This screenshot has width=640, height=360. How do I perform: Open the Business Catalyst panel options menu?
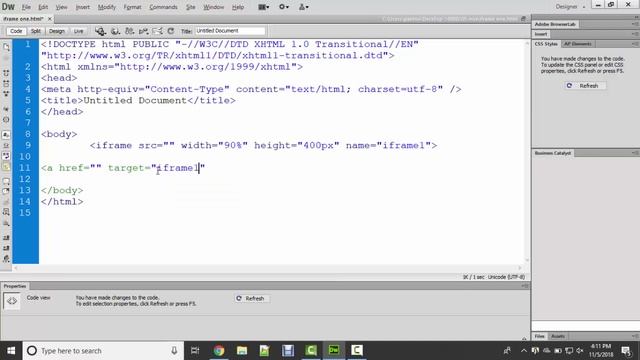[x=635, y=153]
